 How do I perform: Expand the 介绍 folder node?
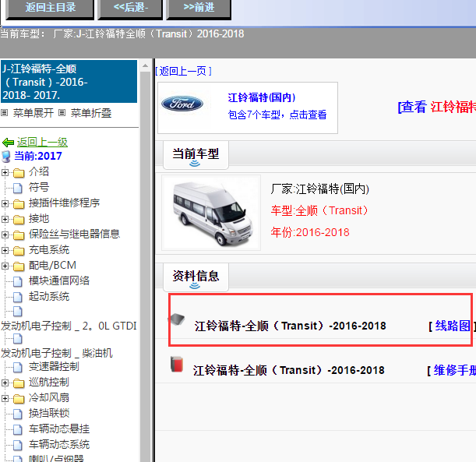coord(5,172)
